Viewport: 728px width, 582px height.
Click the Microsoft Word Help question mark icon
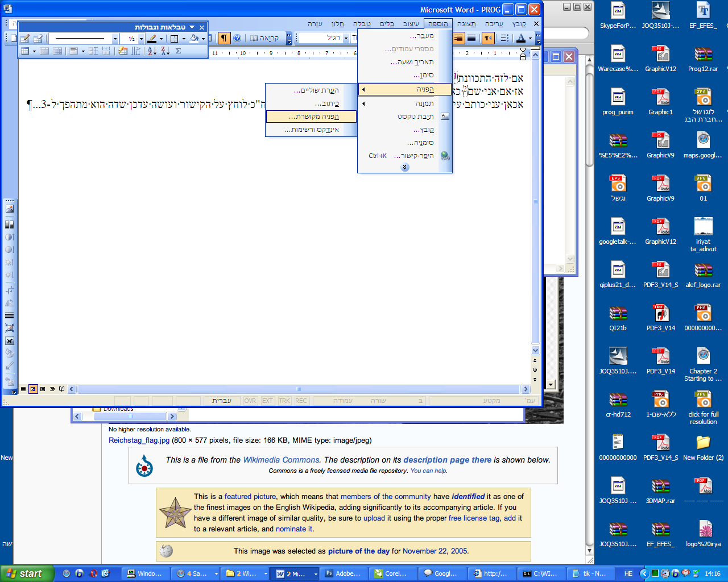click(237, 38)
